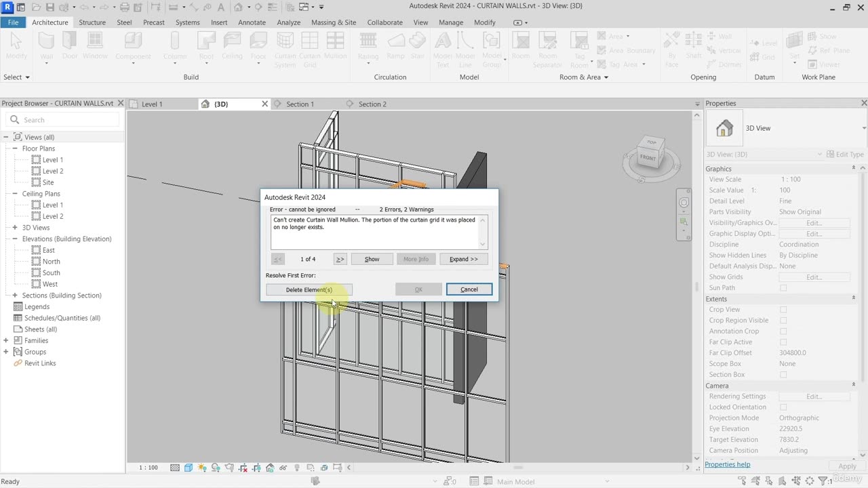Image resolution: width=868 pixels, height=488 pixels.
Task: Close the (3D) view tab
Action: click(x=265, y=104)
